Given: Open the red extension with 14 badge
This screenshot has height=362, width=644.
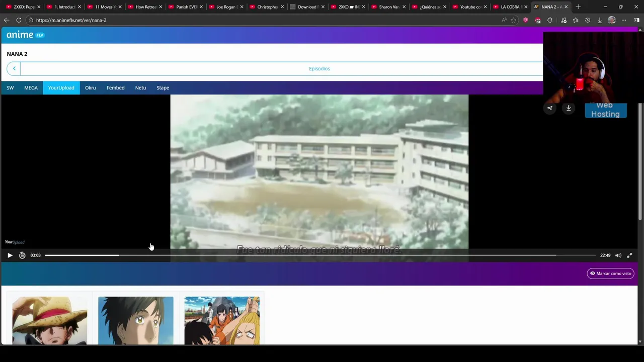Looking at the screenshot, I should 538,20.
